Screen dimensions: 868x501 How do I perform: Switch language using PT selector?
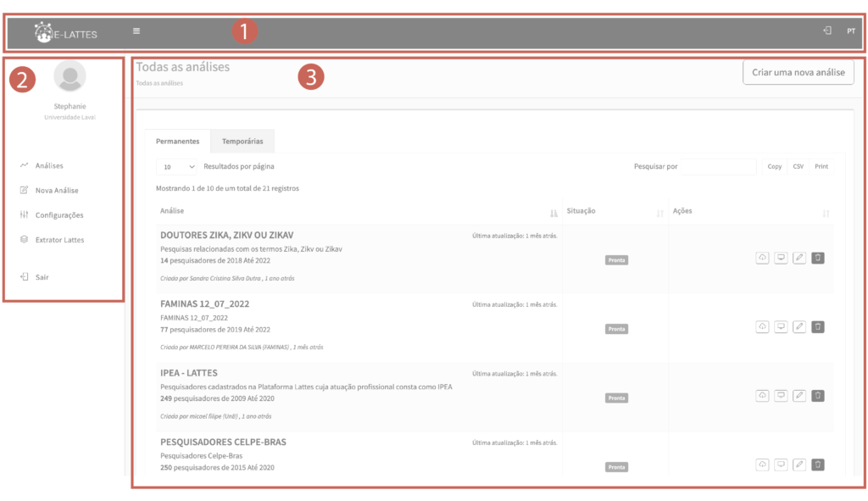pos(850,31)
